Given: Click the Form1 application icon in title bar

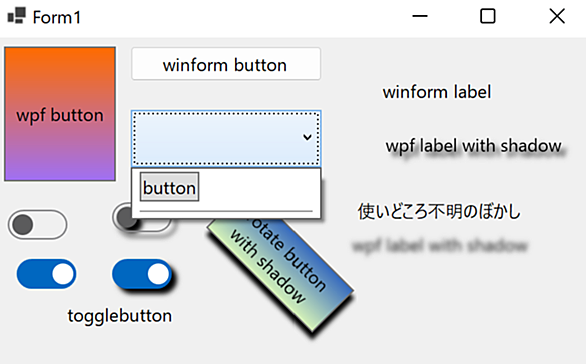Looking at the screenshot, I should tap(16, 16).
